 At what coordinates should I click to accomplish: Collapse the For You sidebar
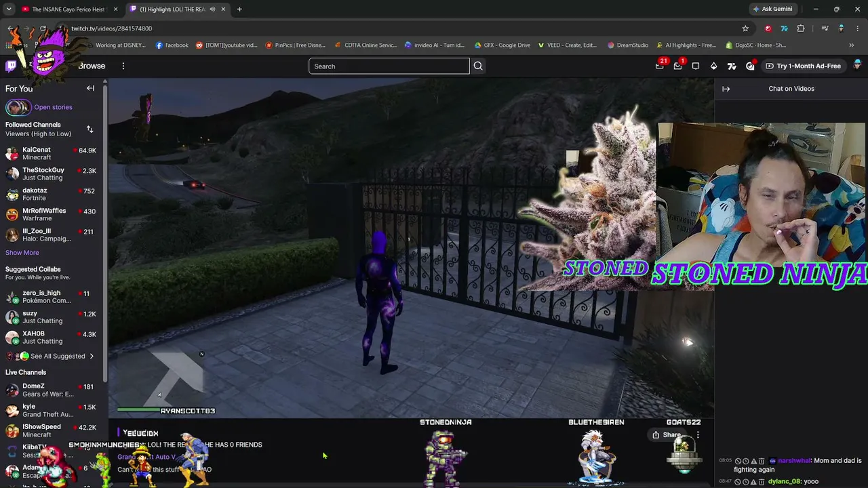coord(90,88)
